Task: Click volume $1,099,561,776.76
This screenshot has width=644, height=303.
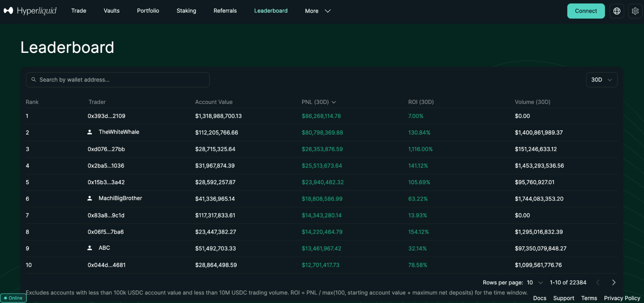Action: 538,265
